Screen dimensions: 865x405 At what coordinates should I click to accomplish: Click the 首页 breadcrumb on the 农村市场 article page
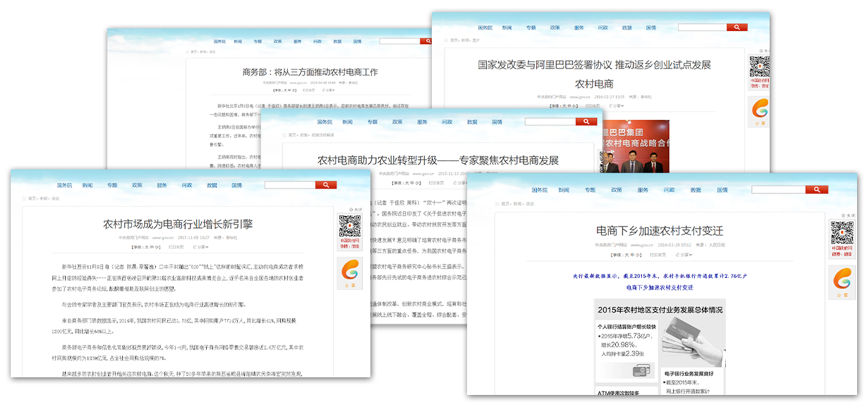32,199
